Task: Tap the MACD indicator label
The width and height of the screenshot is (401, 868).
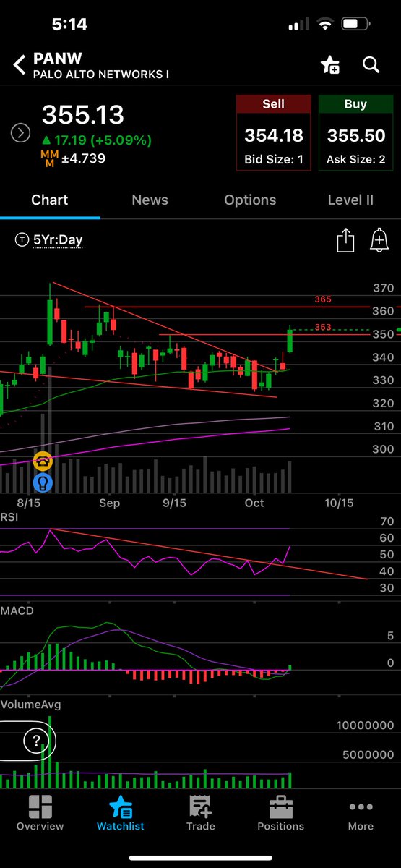Action: [x=17, y=610]
